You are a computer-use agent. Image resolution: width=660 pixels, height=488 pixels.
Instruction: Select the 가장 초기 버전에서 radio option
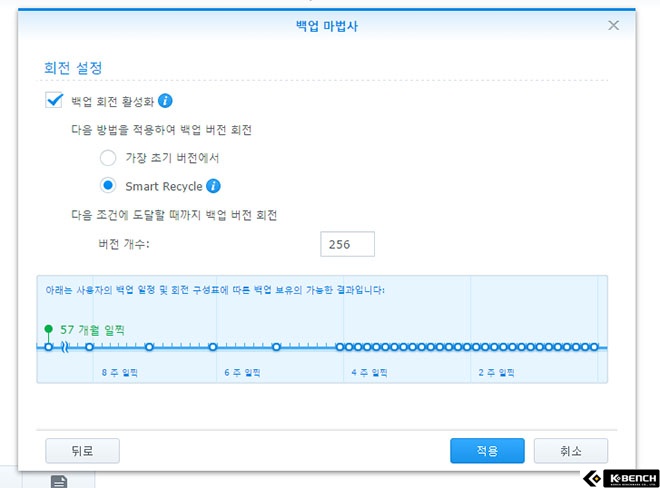(108, 158)
